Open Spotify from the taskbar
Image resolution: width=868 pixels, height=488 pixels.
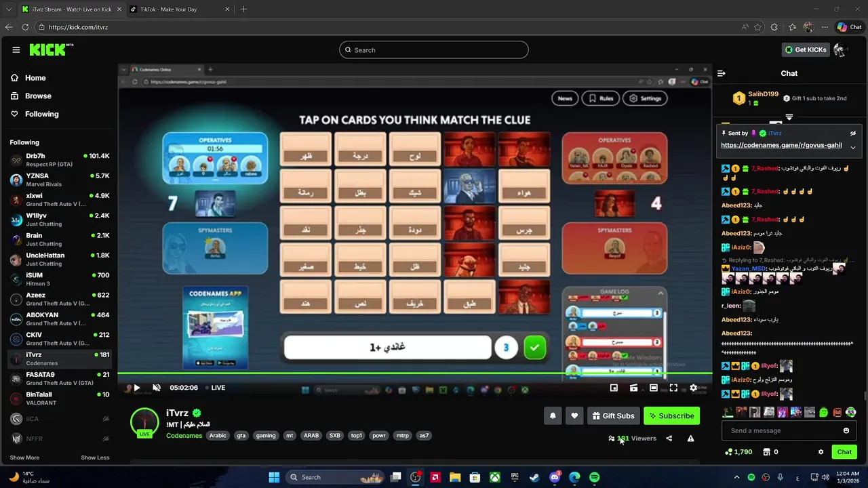tap(594, 477)
